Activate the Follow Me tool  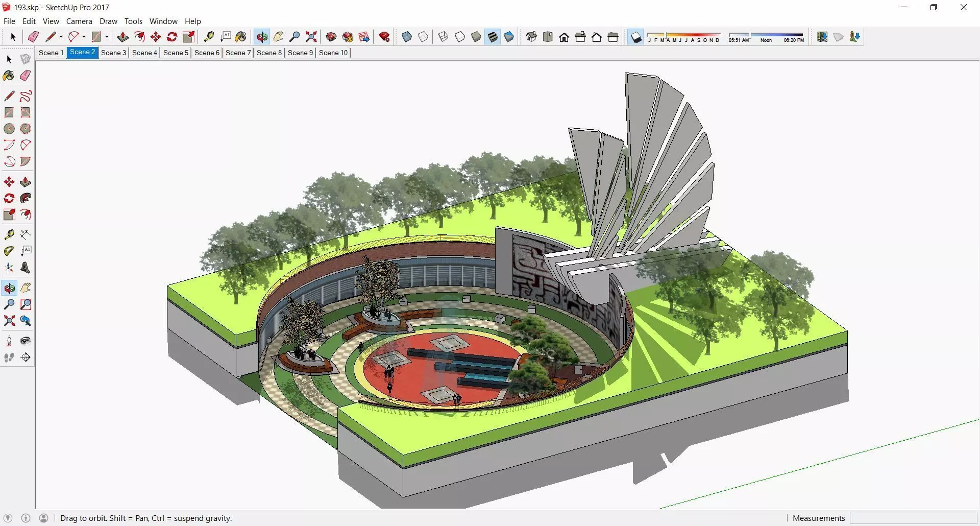tap(25, 198)
